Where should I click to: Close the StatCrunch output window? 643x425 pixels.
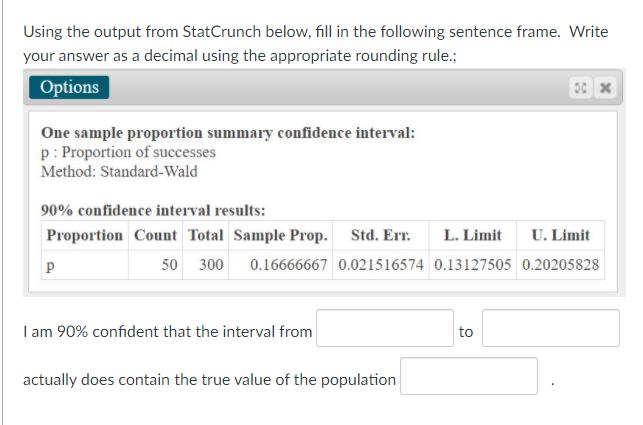click(x=603, y=88)
